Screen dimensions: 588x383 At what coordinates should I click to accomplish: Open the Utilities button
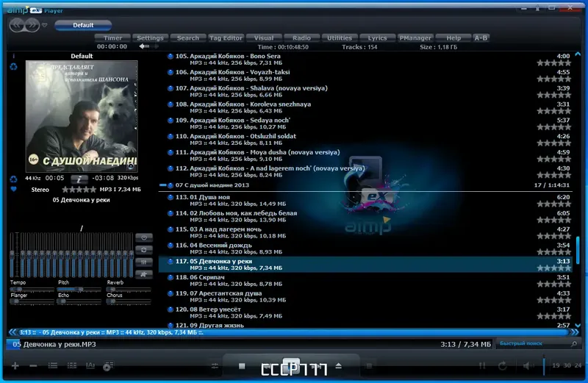(340, 38)
